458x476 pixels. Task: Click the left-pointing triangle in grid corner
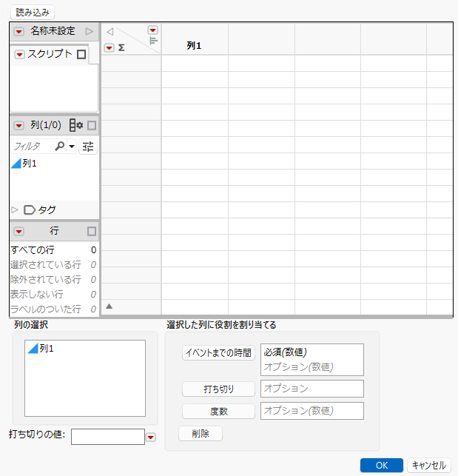[x=110, y=32]
